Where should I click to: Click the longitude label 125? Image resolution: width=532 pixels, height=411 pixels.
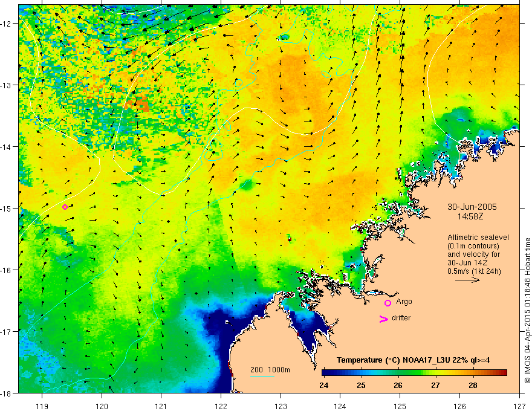400,406
